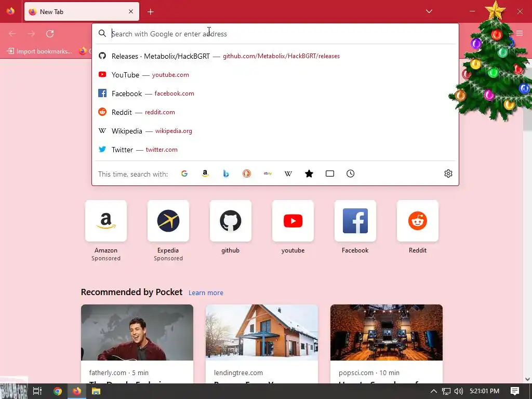Expand the list all tabs dropdown
The image size is (532, 399).
click(429, 11)
